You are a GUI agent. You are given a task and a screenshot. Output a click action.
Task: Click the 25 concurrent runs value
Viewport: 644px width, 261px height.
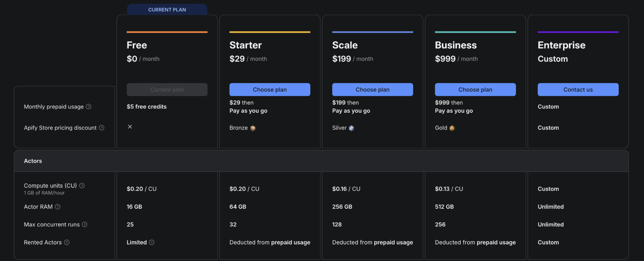pyautogui.click(x=130, y=224)
